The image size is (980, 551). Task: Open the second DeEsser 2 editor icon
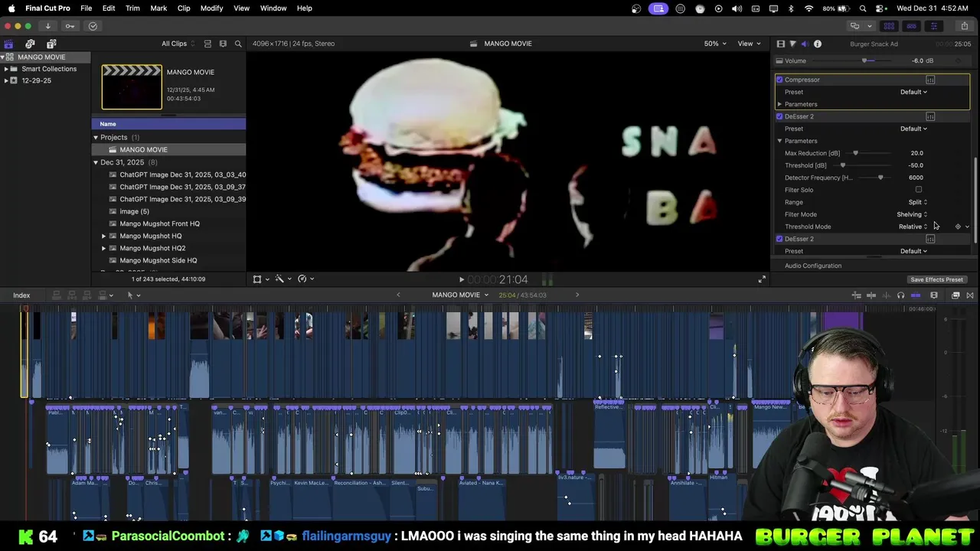click(x=930, y=239)
